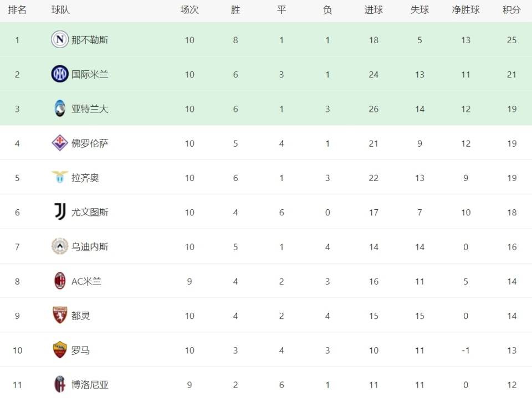Click the AC Milan club crest
Image resolution: width=532 pixels, height=398 pixels.
click(60, 281)
